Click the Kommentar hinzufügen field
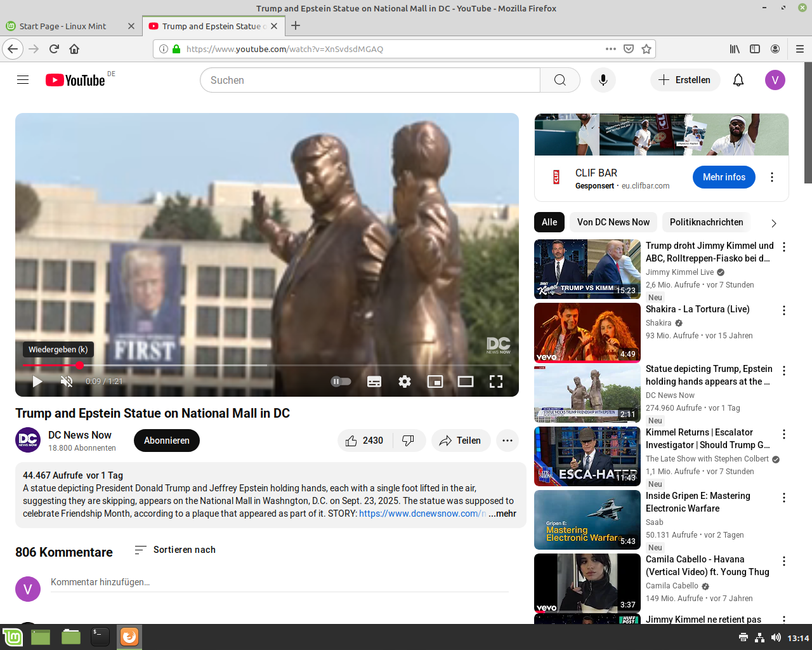Image resolution: width=812 pixels, height=650 pixels. tap(280, 582)
